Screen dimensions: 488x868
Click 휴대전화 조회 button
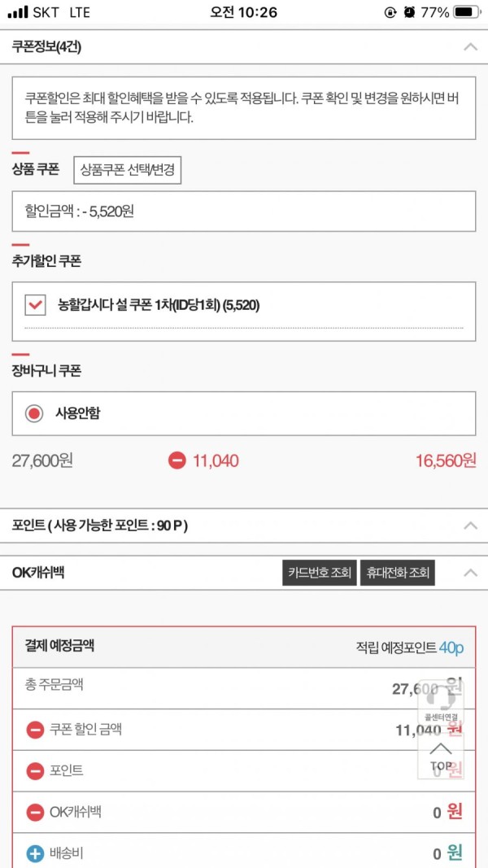click(397, 573)
